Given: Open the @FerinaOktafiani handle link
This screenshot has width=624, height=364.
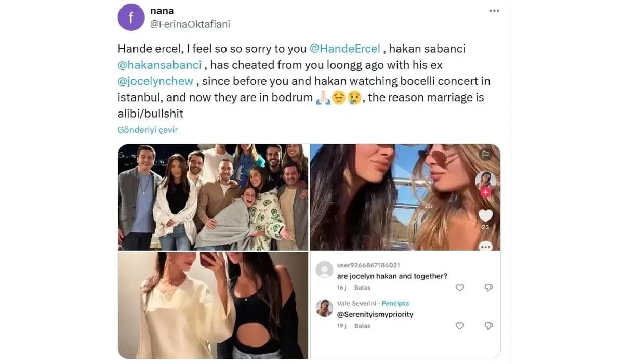Looking at the screenshot, I should tap(189, 24).
